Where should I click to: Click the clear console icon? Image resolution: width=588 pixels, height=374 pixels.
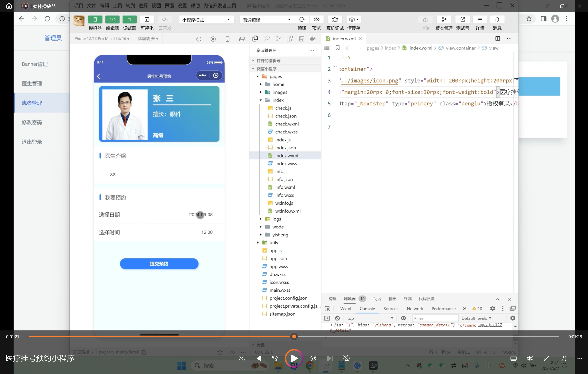337,318
